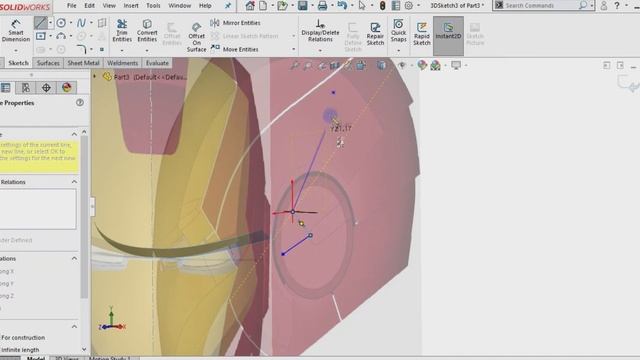This screenshot has width=640, height=360.
Task: Pin the menu bar with pushpin
Action: (x=228, y=6)
